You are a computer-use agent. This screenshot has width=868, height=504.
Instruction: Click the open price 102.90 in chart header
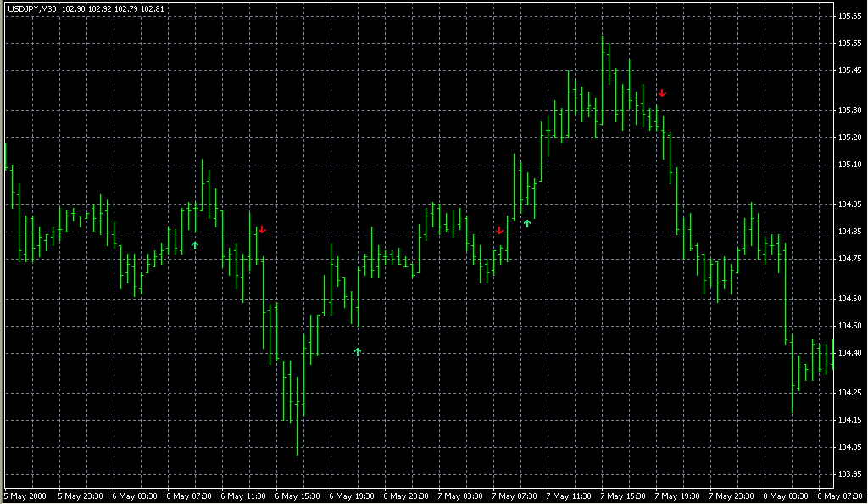click(x=73, y=8)
